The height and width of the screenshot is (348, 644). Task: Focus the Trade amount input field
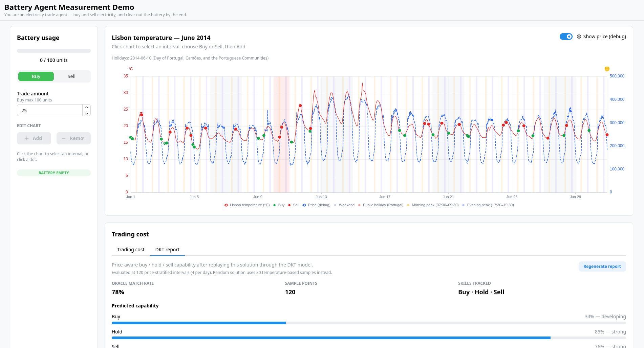point(50,110)
